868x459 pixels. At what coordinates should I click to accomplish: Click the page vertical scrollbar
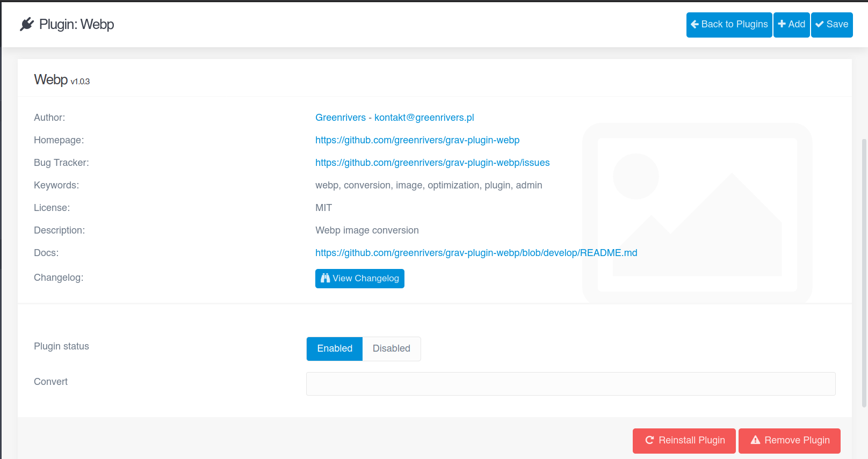[x=864, y=273]
